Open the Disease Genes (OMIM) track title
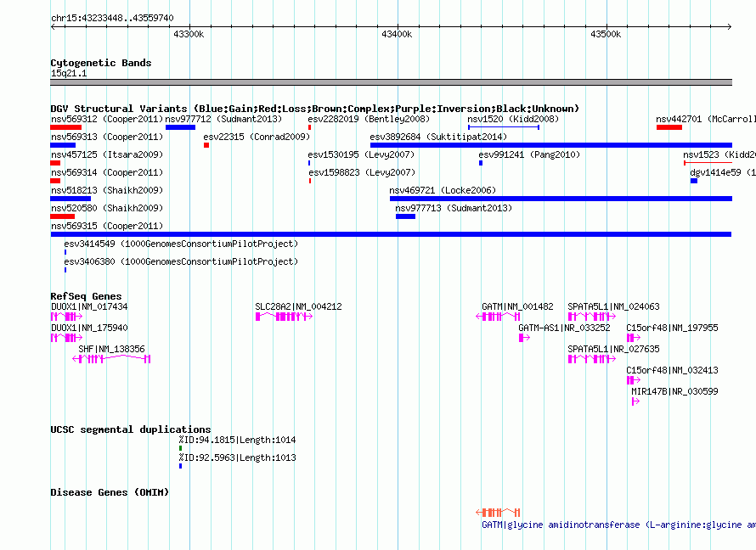The height and width of the screenshot is (550, 756). click(110, 492)
